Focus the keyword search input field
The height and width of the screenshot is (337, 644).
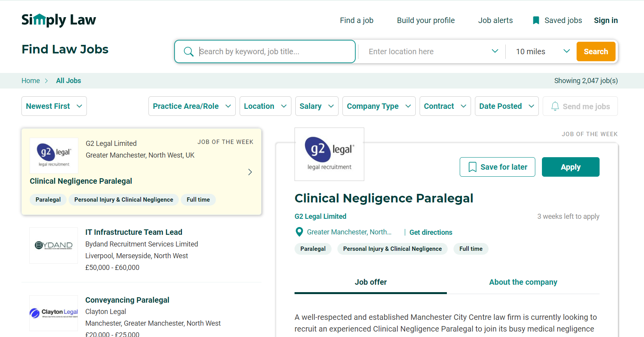[265, 51]
